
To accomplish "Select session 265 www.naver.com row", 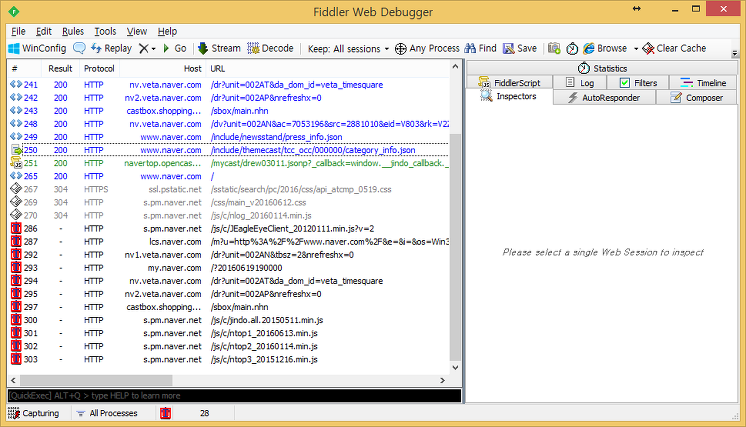I will [x=228, y=176].
